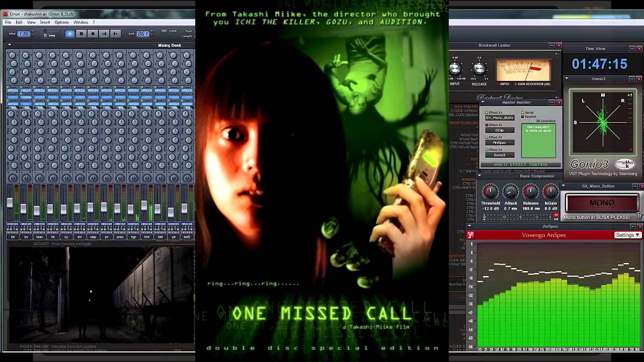Open the GClip effect slot
This screenshot has height=362, width=644.
pyautogui.click(x=500, y=130)
